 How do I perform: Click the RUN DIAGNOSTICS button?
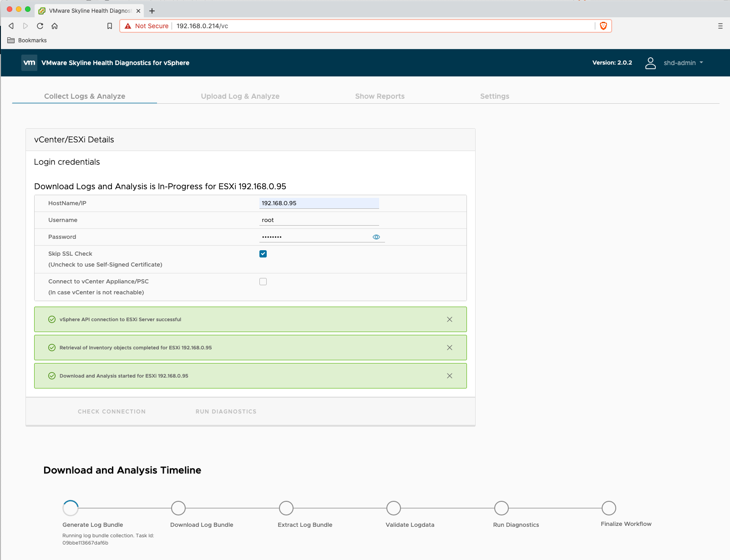point(226,411)
